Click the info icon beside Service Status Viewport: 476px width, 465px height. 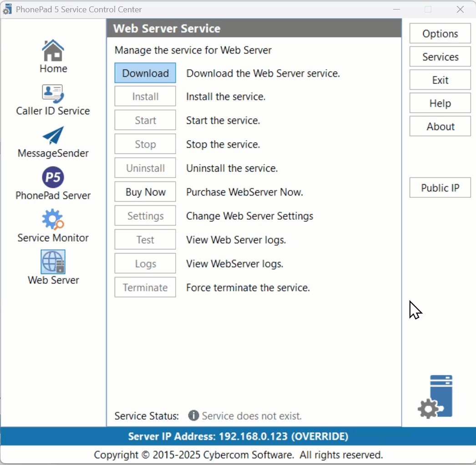point(193,415)
